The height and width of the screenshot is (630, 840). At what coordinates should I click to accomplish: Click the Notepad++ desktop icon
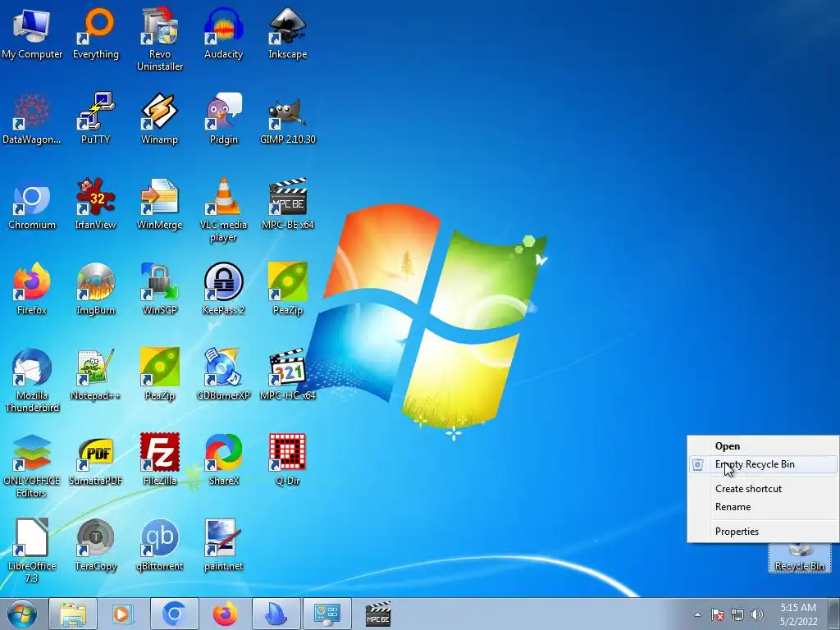(x=96, y=374)
